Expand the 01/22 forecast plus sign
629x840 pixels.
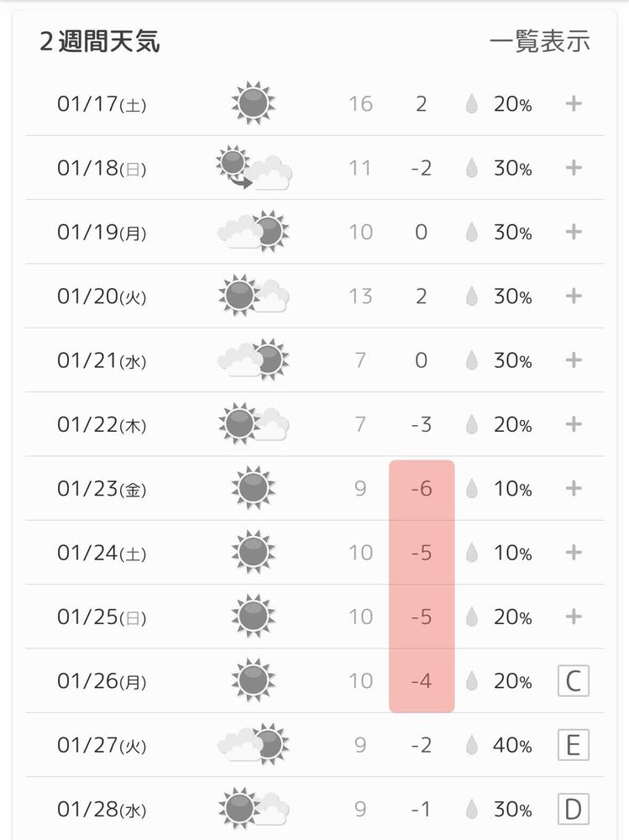pyautogui.click(x=574, y=424)
